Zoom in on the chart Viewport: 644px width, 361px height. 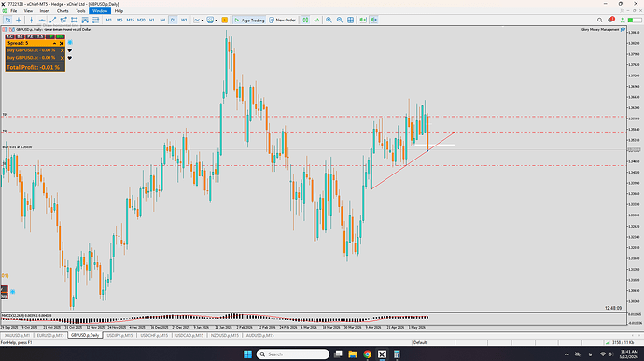[x=329, y=20]
